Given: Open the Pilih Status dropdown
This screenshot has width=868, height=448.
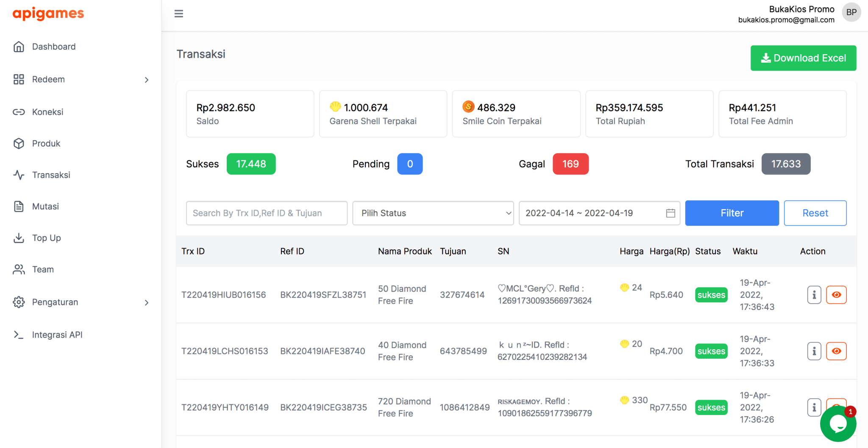Looking at the screenshot, I should 433,213.
